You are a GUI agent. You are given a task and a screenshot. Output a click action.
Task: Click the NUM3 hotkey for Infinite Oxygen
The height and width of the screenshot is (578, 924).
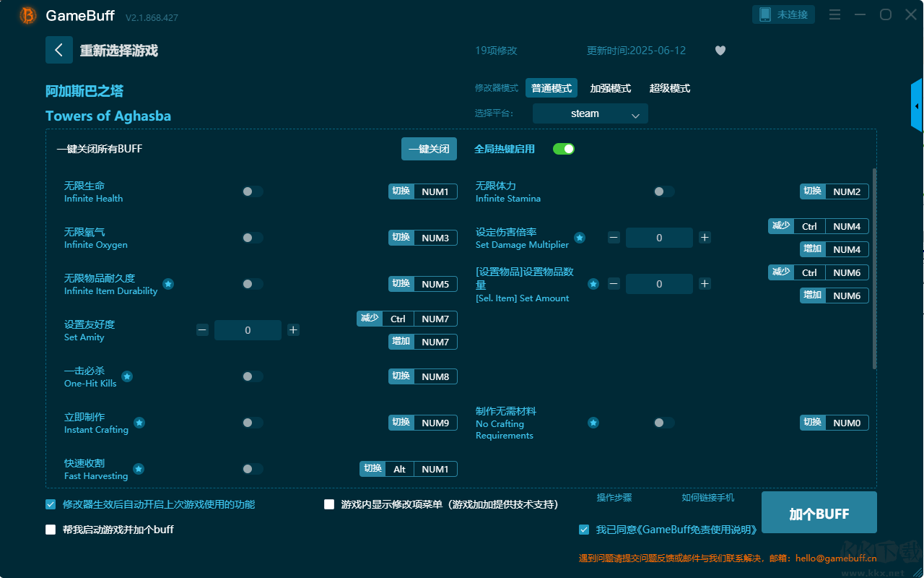click(x=423, y=238)
